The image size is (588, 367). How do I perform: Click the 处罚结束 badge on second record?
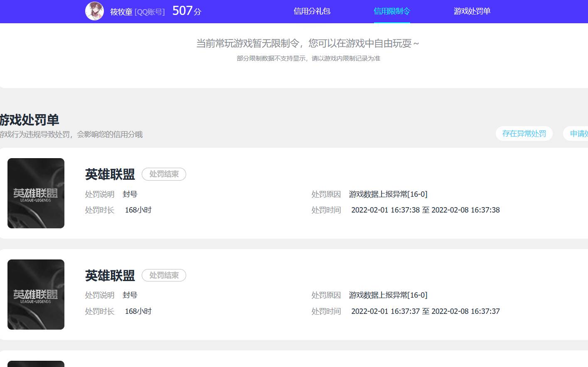coord(164,275)
